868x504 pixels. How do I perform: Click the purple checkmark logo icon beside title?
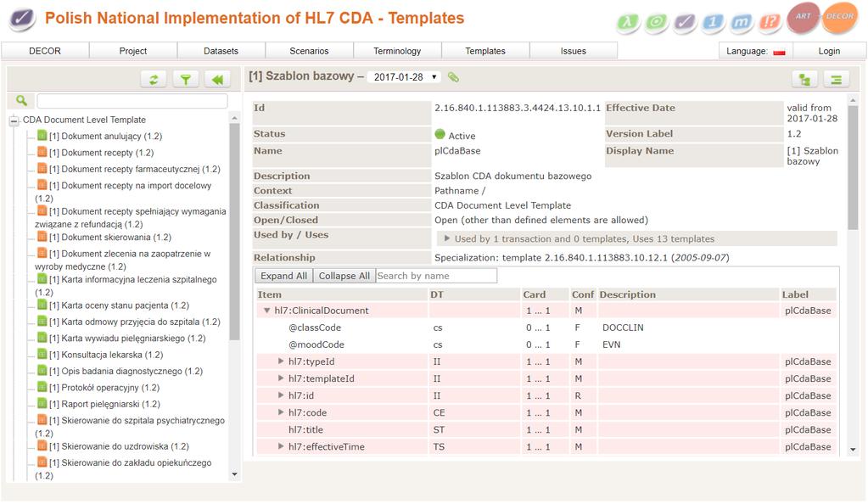pyautogui.click(x=22, y=19)
